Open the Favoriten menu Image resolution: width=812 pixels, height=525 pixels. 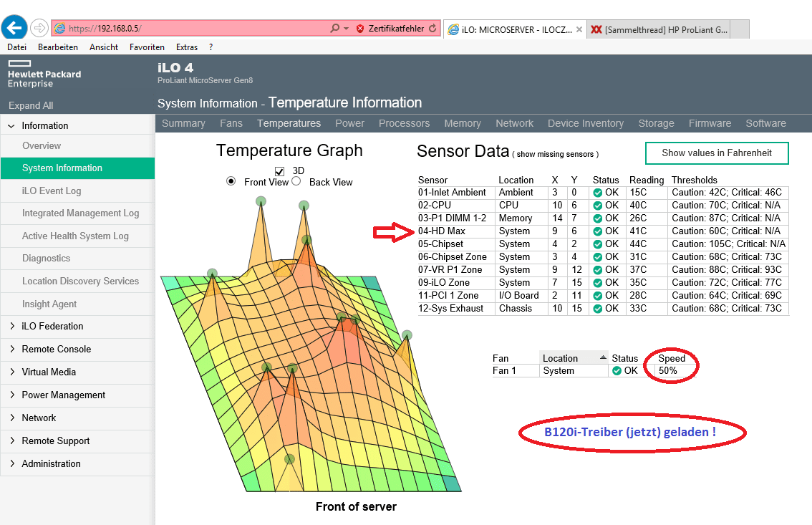[x=147, y=47]
